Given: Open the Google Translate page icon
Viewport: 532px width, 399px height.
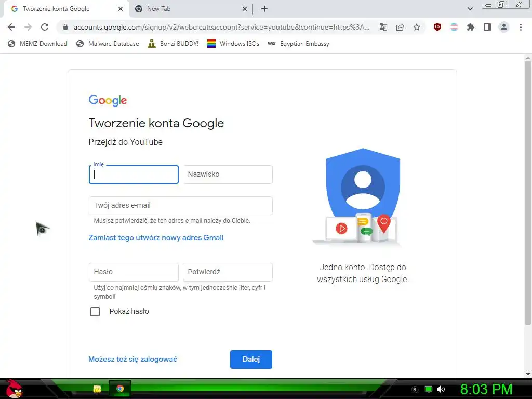Looking at the screenshot, I should (383, 27).
